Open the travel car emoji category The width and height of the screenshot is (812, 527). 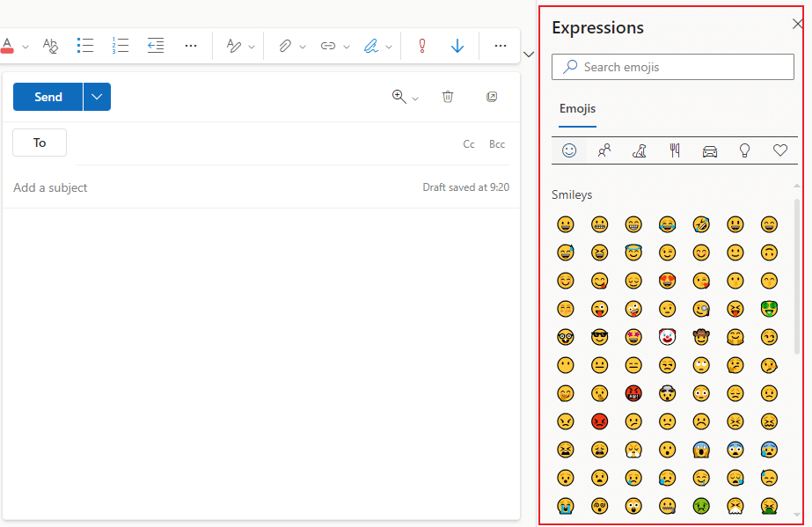click(x=710, y=150)
